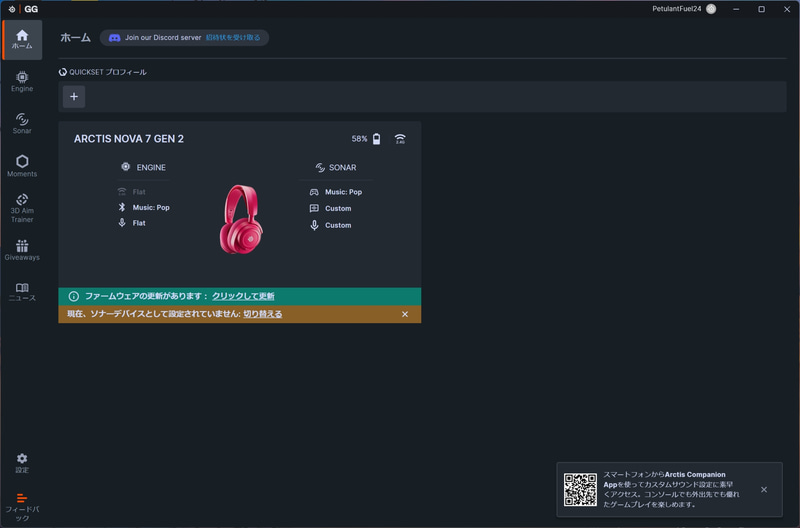Open the ENGINE heading on device card
The height and width of the screenshot is (528, 800).
[151, 167]
